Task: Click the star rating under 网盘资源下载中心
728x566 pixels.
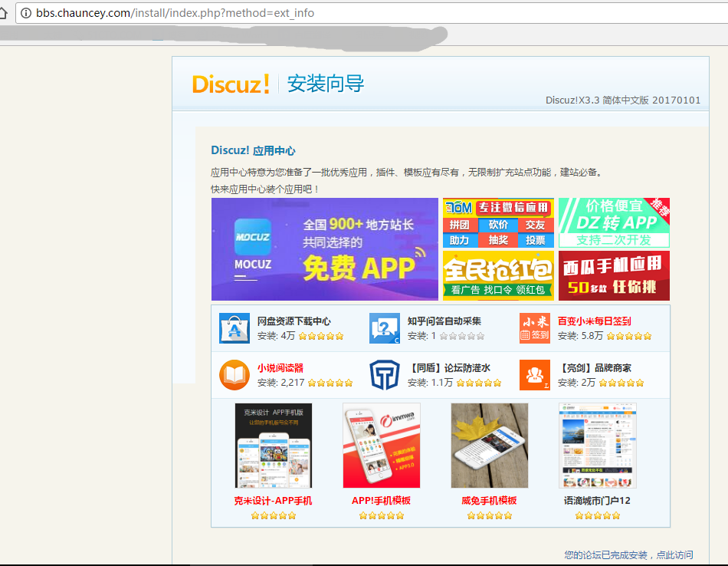Action: coord(321,336)
